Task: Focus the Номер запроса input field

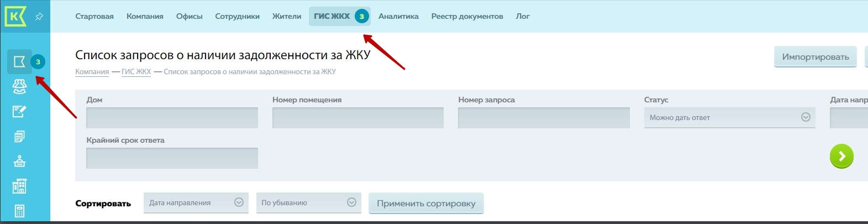Action: 544,118
